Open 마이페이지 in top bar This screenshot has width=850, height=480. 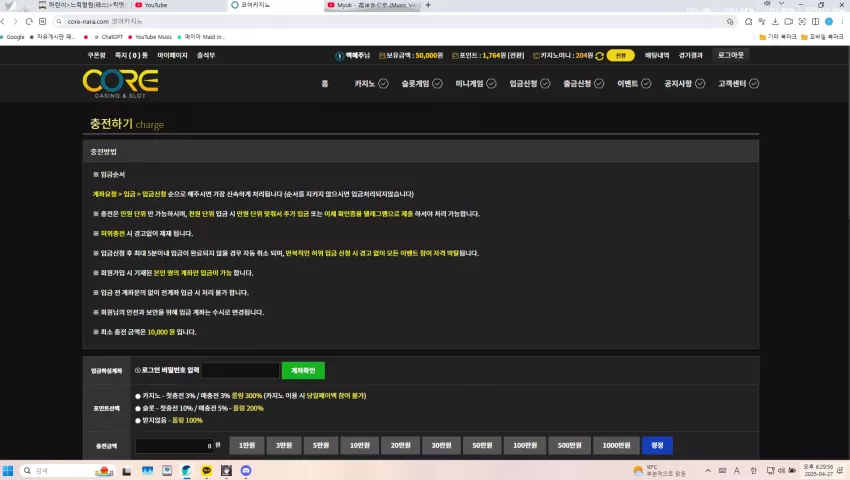tap(172, 55)
